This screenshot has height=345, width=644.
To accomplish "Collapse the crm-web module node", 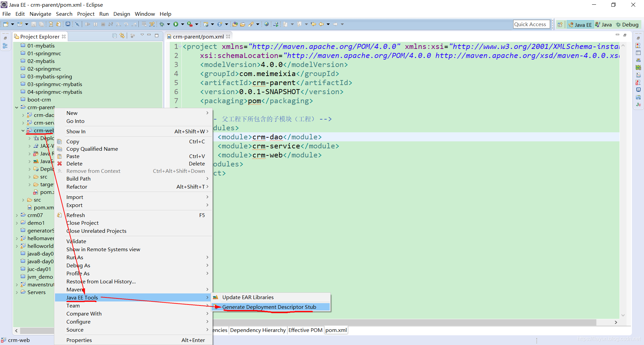I will coord(23,131).
